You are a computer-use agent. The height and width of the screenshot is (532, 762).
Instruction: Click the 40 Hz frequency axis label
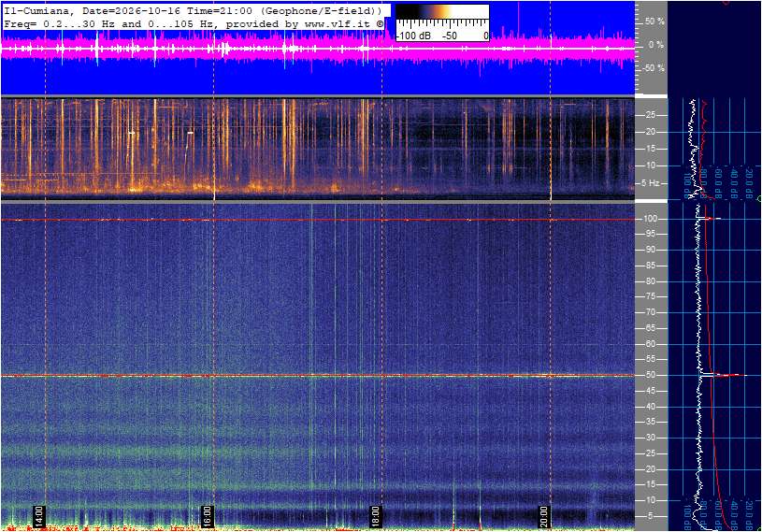tap(650, 407)
